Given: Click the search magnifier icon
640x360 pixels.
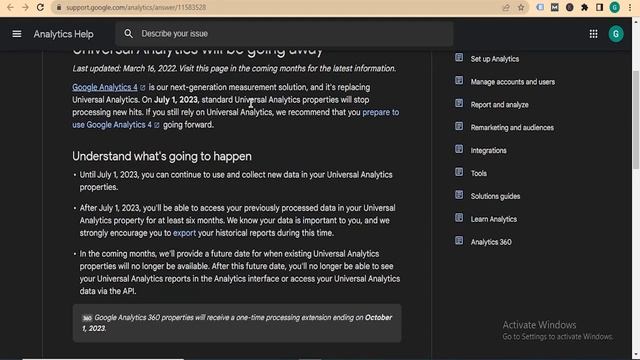Looking at the screenshot, I should pyautogui.click(x=128, y=33).
